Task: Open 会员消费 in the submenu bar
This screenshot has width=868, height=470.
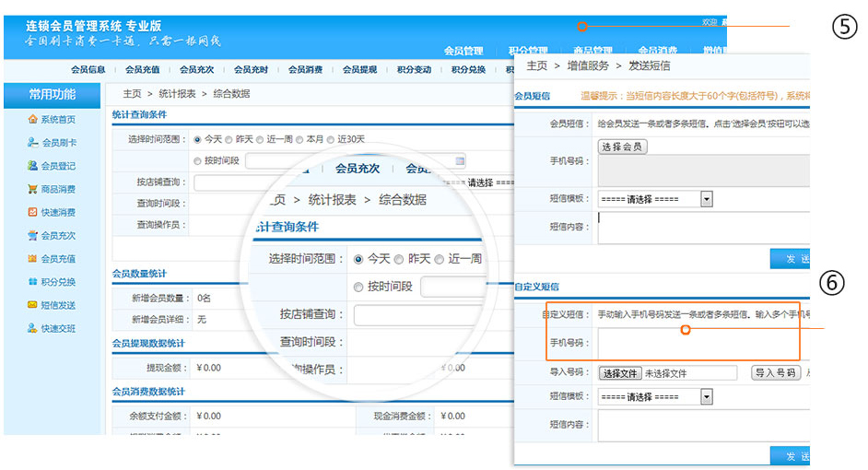Action: [305, 70]
